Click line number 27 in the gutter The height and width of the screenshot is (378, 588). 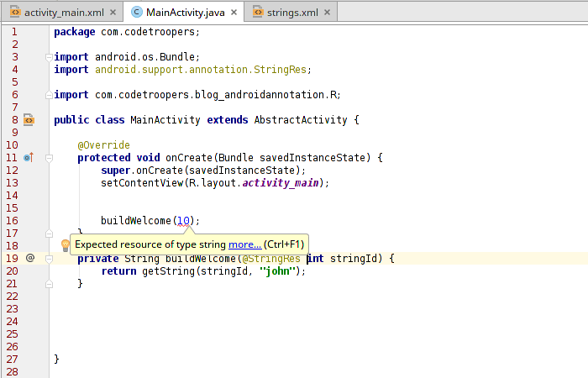click(13, 359)
